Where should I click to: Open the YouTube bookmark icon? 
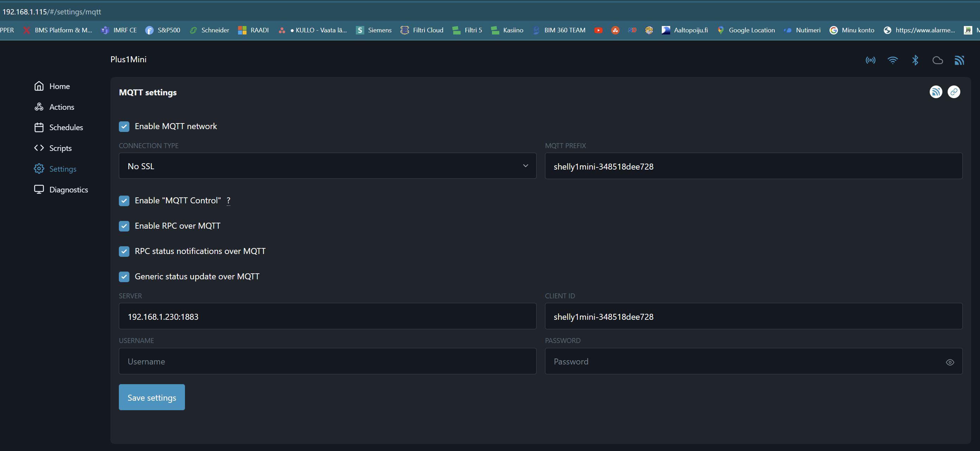coord(598,30)
